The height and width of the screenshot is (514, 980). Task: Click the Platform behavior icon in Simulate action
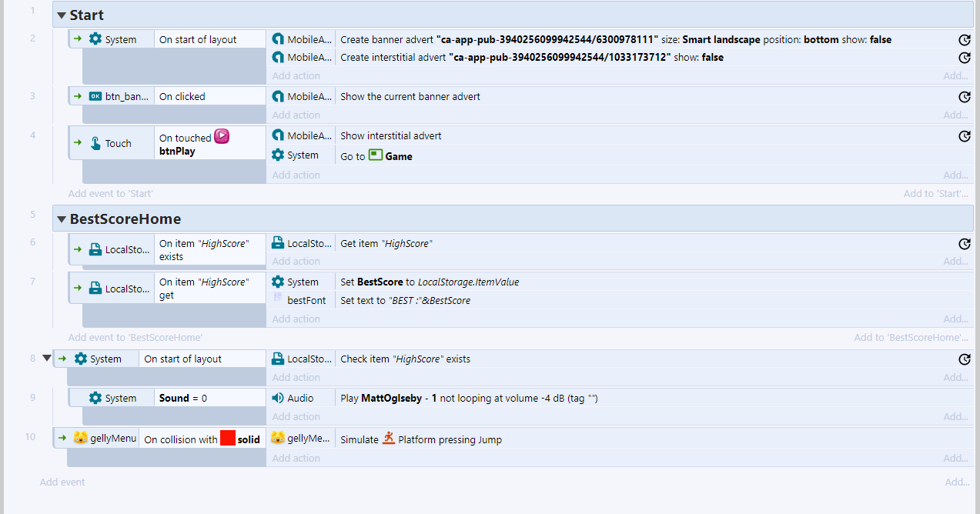click(x=389, y=439)
